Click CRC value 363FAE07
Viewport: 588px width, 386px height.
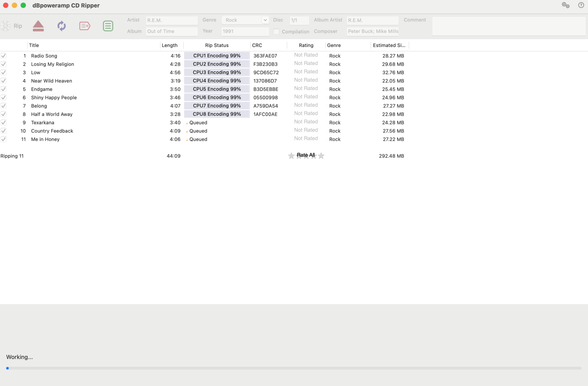pos(265,56)
